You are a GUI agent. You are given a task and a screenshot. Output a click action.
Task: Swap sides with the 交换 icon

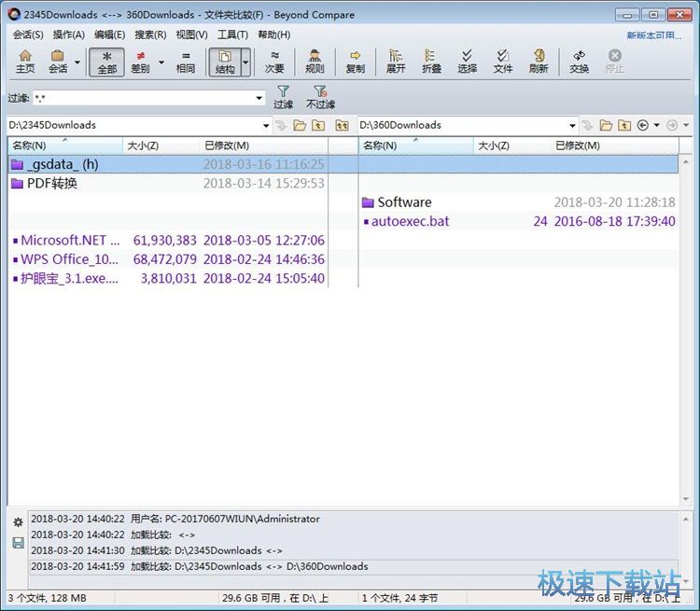[579, 62]
